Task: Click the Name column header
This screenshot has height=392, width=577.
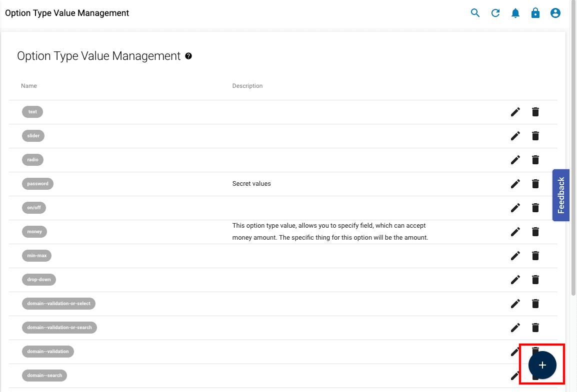Action: pos(29,86)
